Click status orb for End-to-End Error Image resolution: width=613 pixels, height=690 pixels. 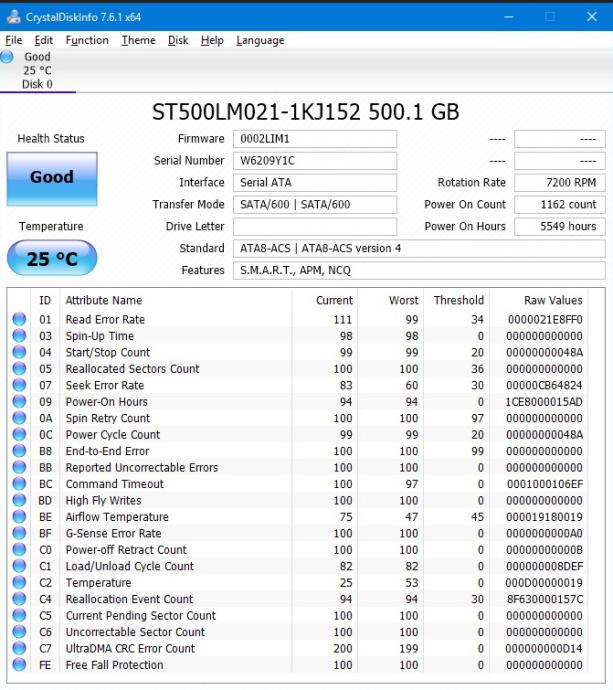pyautogui.click(x=19, y=451)
